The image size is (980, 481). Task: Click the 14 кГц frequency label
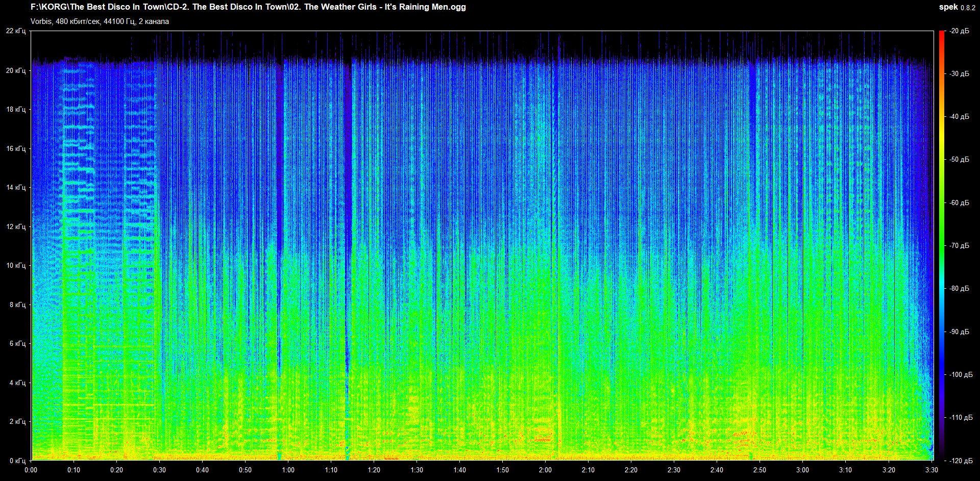(16, 187)
